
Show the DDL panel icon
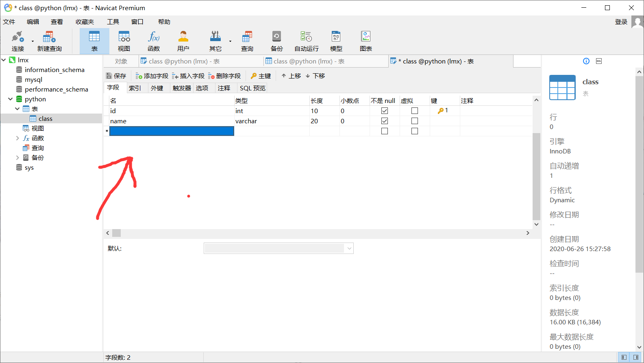tap(599, 61)
